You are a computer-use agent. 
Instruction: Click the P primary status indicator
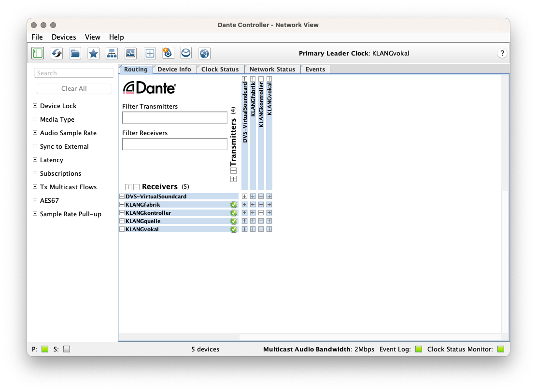click(x=45, y=349)
